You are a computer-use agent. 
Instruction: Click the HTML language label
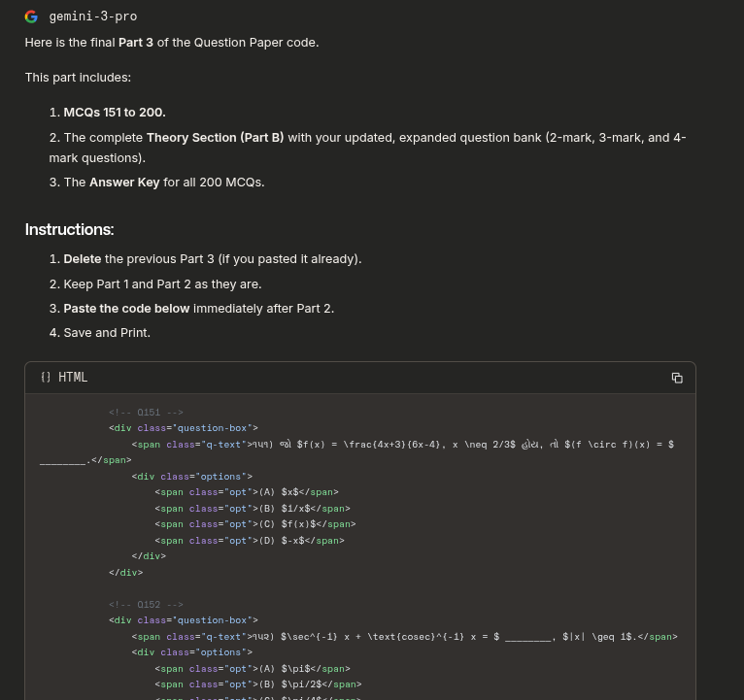[73, 377]
